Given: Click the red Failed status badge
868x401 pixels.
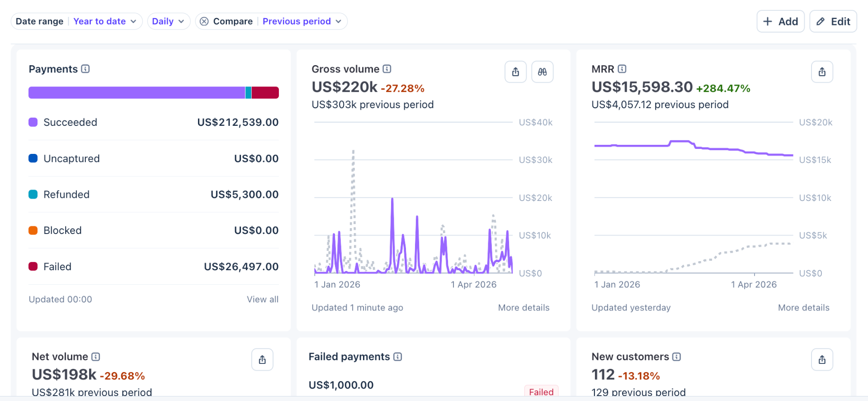Looking at the screenshot, I should [541, 391].
